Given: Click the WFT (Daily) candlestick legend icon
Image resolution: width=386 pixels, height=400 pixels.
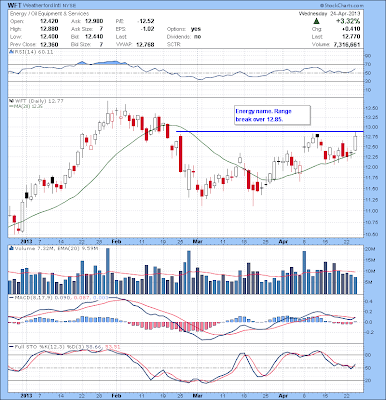Looking at the screenshot, I should tap(11, 101).
